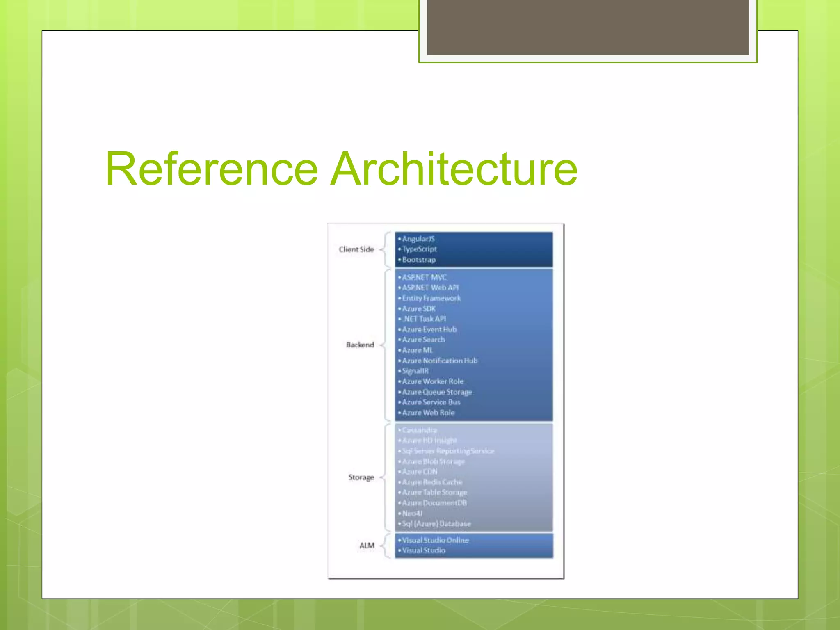
Task: Click the Entity Framework item
Action: pyautogui.click(x=431, y=298)
